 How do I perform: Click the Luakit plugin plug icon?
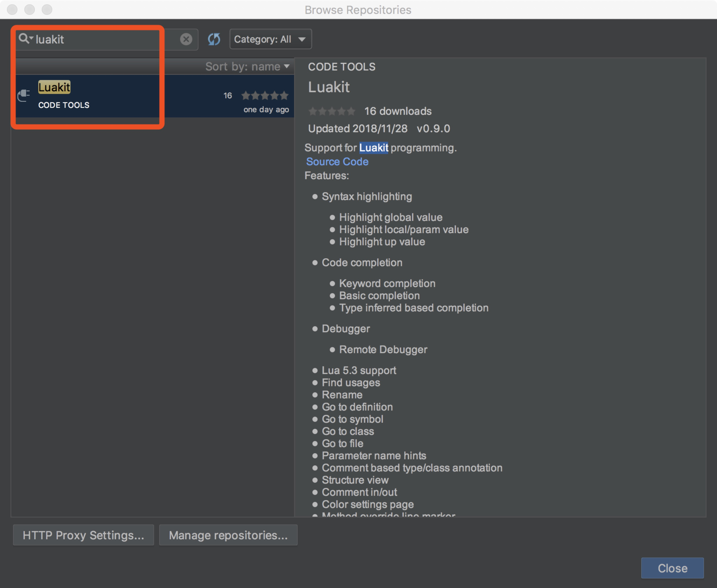tap(24, 96)
